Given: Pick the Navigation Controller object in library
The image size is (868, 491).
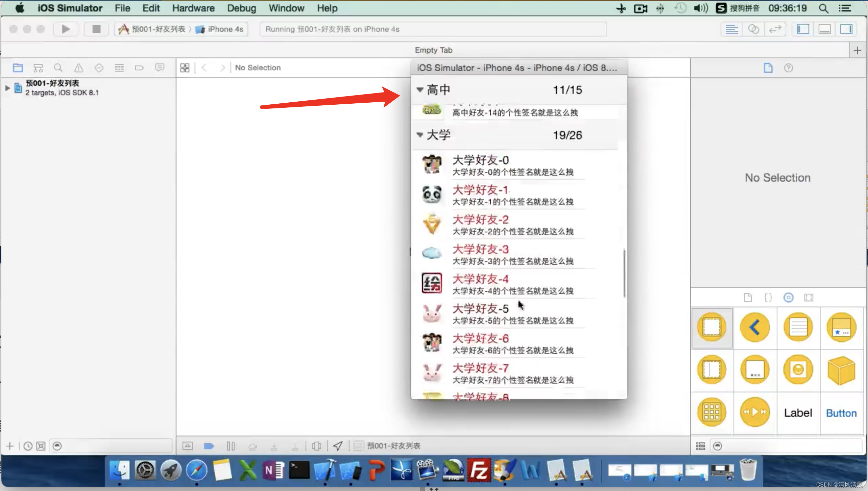Looking at the screenshot, I should 755,327.
